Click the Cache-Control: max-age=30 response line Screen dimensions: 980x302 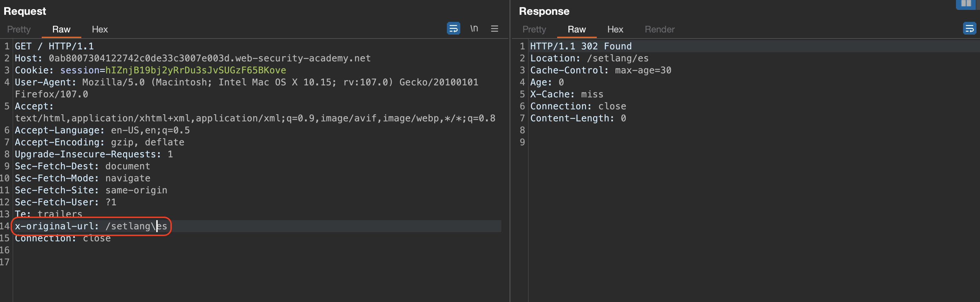600,70
